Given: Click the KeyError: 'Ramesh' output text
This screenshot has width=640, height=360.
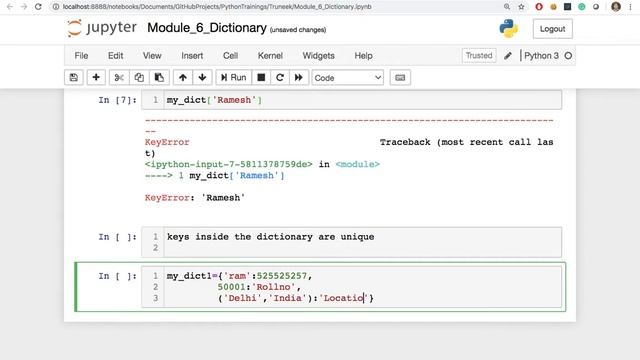Looking at the screenshot, I should tap(195, 198).
